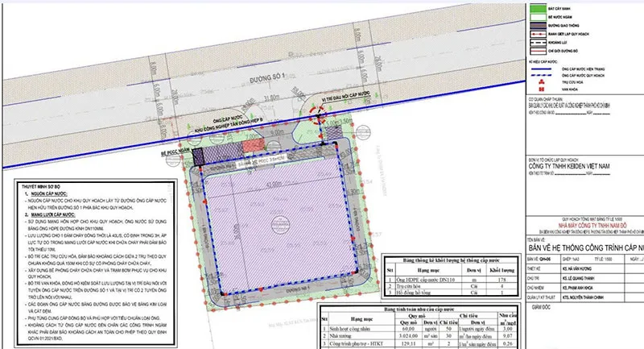
Task: Click the 'CƠ QUAN CHẤP THUẬN' label
Action: coord(546,99)
